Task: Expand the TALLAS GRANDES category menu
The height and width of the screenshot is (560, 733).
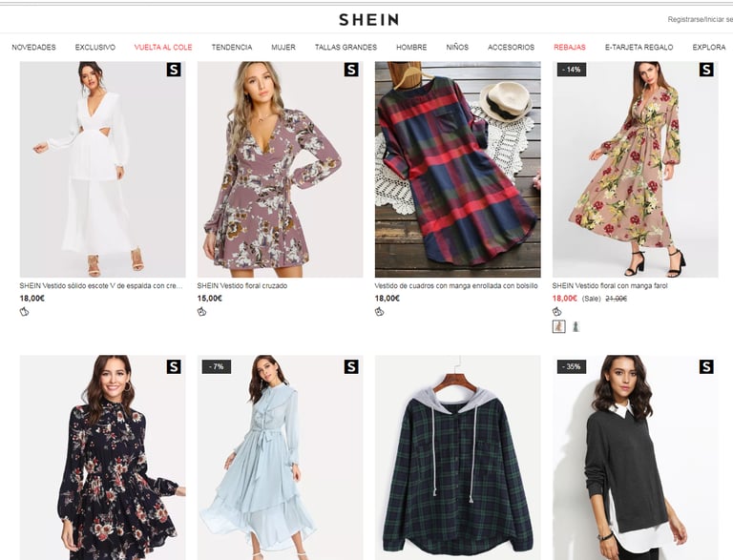Action: pyautogui.click(x=346, y=47)
